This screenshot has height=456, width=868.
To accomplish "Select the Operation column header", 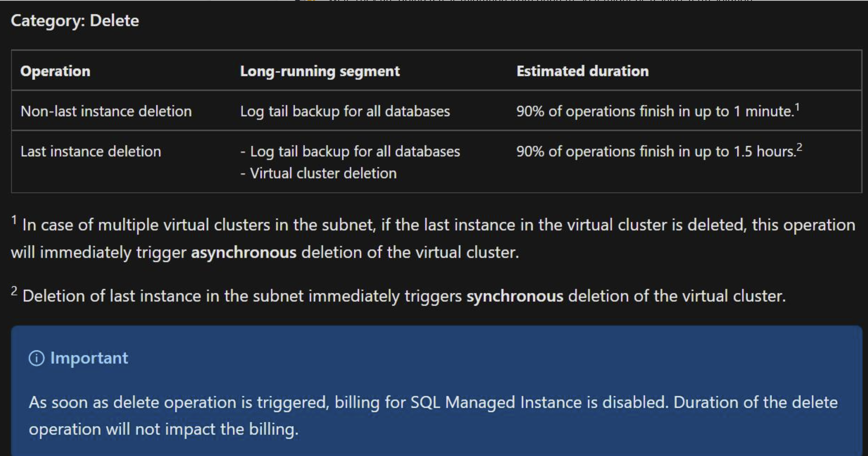I will 55,71.
